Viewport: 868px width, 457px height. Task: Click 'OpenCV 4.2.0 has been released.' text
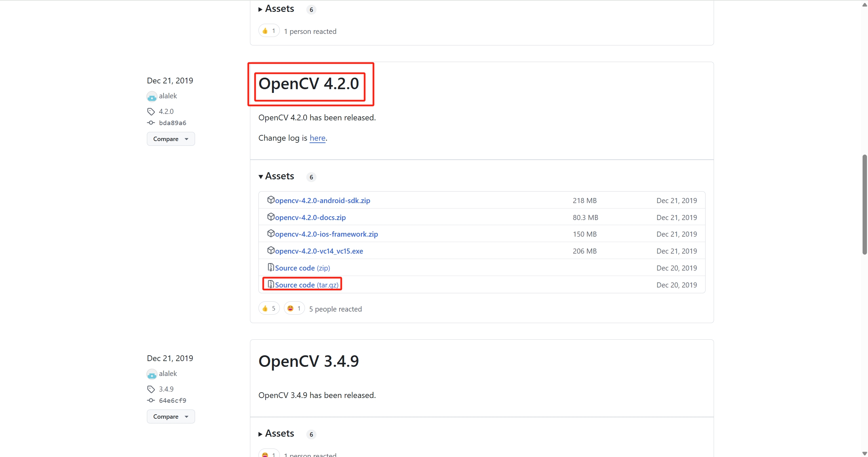(x=317, y=118)
